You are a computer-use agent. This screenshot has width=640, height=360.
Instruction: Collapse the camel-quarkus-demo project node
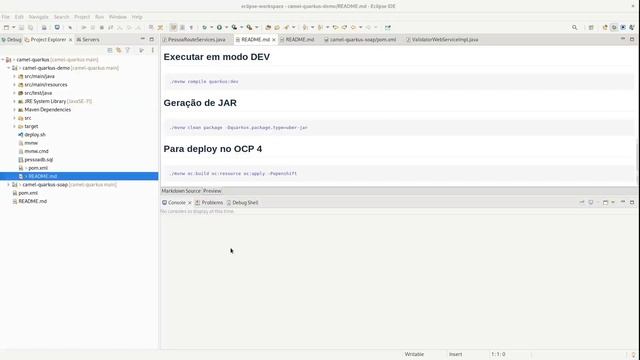9,68
